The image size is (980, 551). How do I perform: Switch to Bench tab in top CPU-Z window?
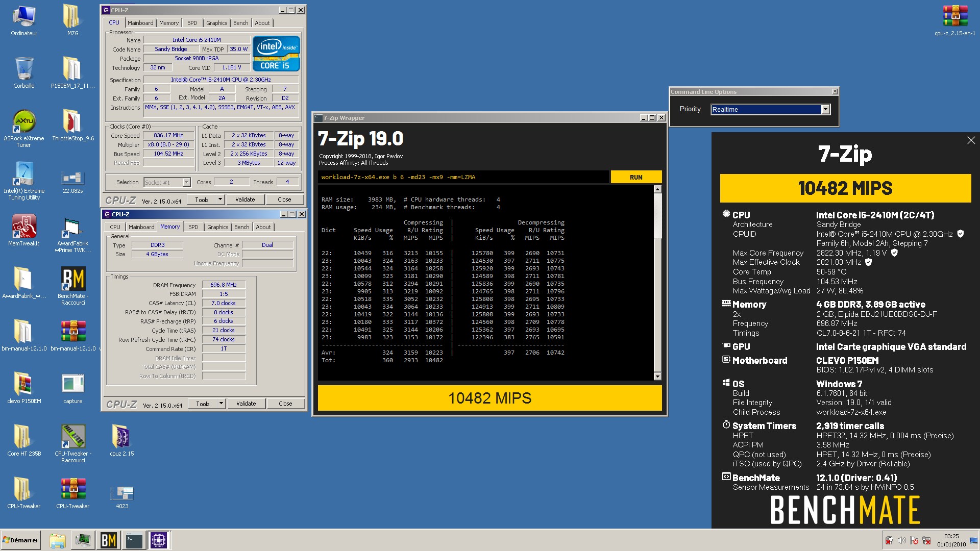pyautogui.click(x=241, y=23)
